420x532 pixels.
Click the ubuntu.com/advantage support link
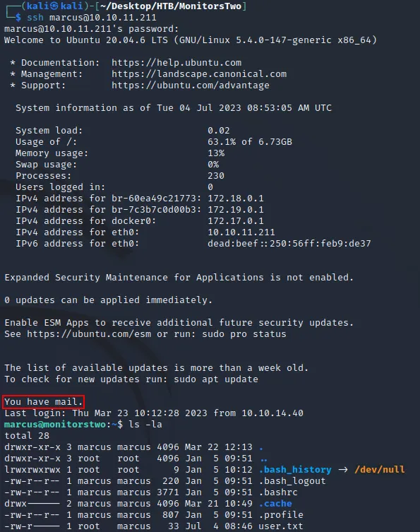point(191,85)
